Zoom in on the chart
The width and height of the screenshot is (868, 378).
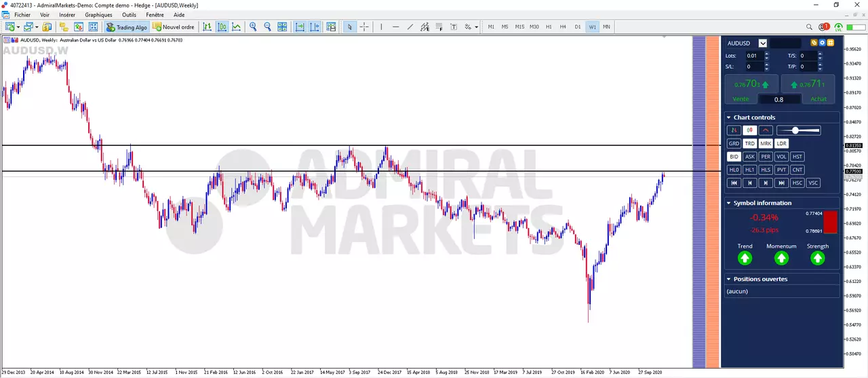point(253,27)
